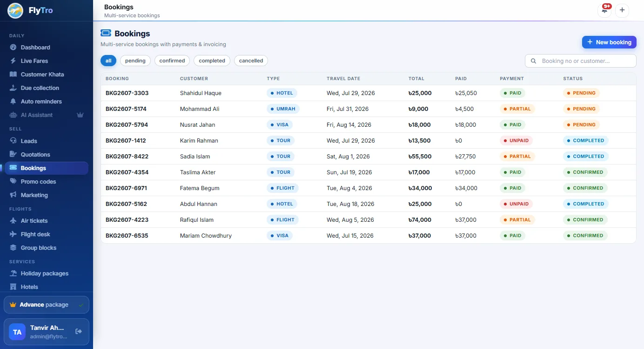This screenshot has height=349, width=644.
Task: Click the Marketing megaphone icon
Action: [x=13, y=195]
